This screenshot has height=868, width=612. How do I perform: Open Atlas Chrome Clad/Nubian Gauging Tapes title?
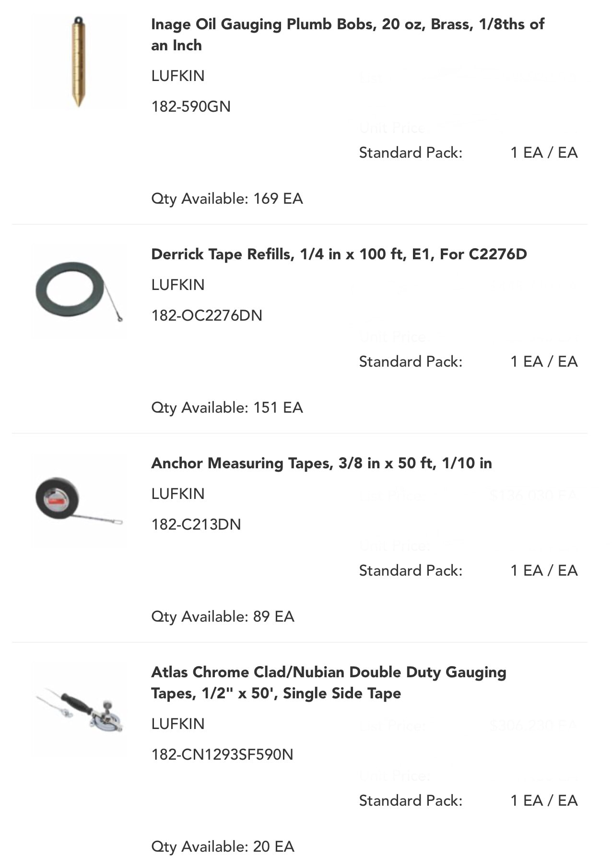[x=329, y=683]
